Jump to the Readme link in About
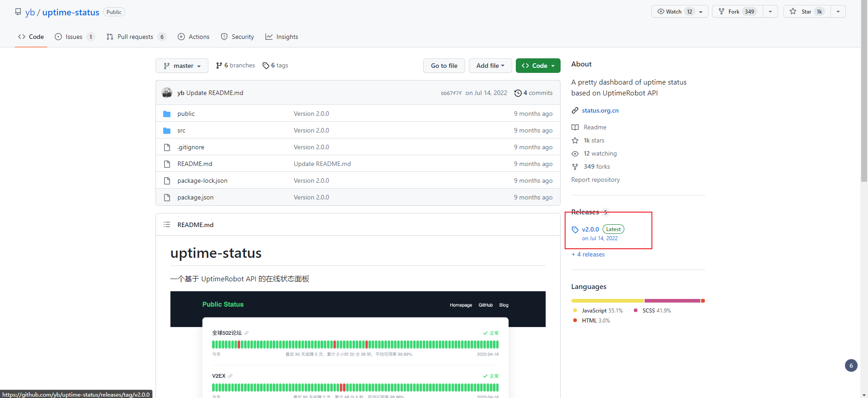The width and height of the screenshot is (868, 398). [x=595, y=127]
